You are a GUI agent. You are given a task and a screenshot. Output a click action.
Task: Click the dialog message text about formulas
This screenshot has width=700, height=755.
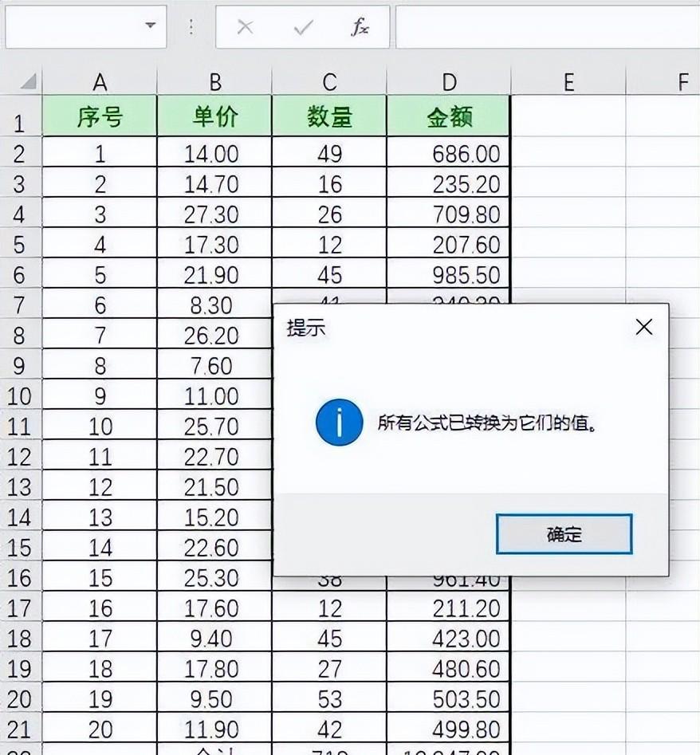click(x=486, y=423)
